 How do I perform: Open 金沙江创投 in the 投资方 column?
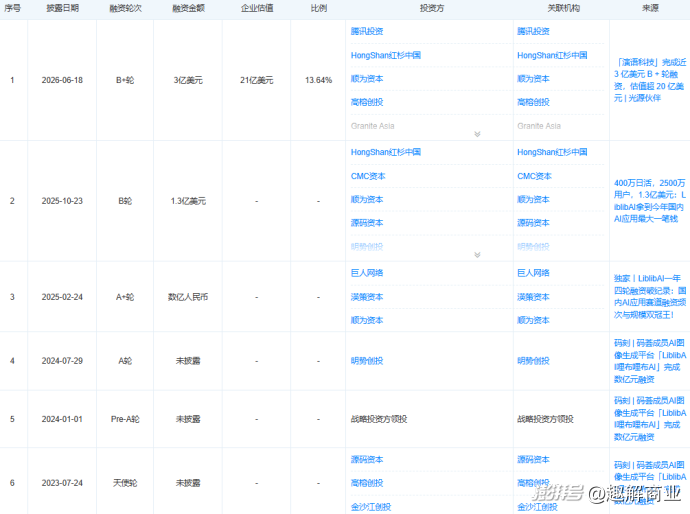click(371, 507)
